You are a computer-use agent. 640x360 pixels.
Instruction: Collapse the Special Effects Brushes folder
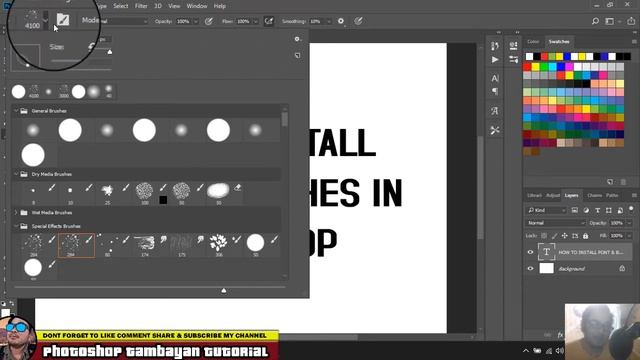point(16,226)
